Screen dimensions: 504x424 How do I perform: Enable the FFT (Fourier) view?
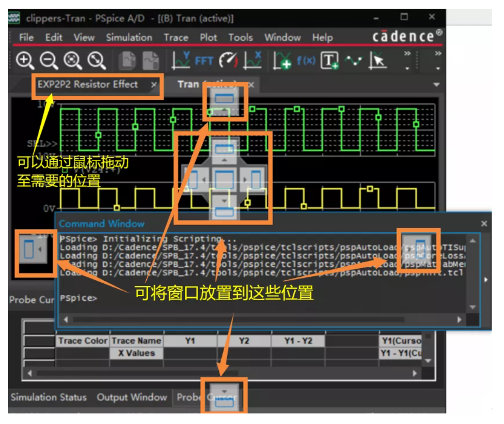click(x=204, y=61)
